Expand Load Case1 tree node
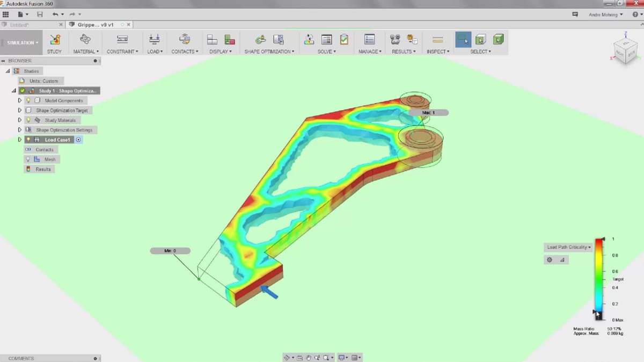The image size is (644, 362). click(x=20, y=140)
